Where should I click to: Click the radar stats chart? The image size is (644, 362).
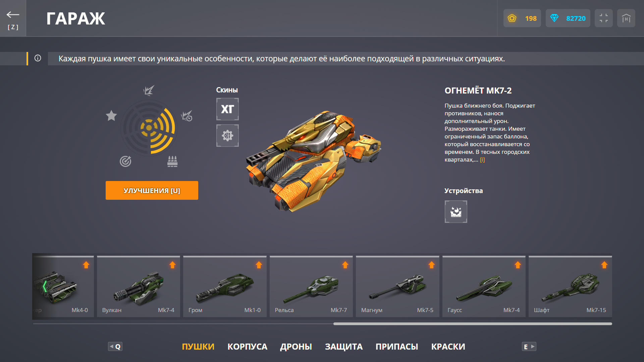tap(149, 128)
